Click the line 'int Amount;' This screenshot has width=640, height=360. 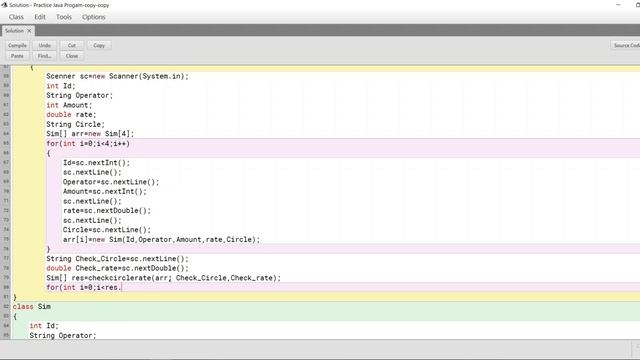[69, 105]
